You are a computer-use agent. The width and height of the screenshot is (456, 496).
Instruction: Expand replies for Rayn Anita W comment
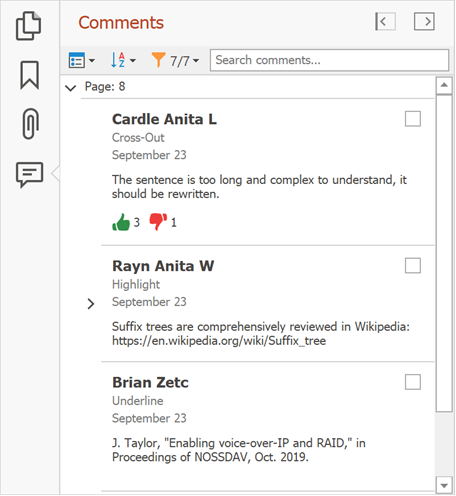91,304
